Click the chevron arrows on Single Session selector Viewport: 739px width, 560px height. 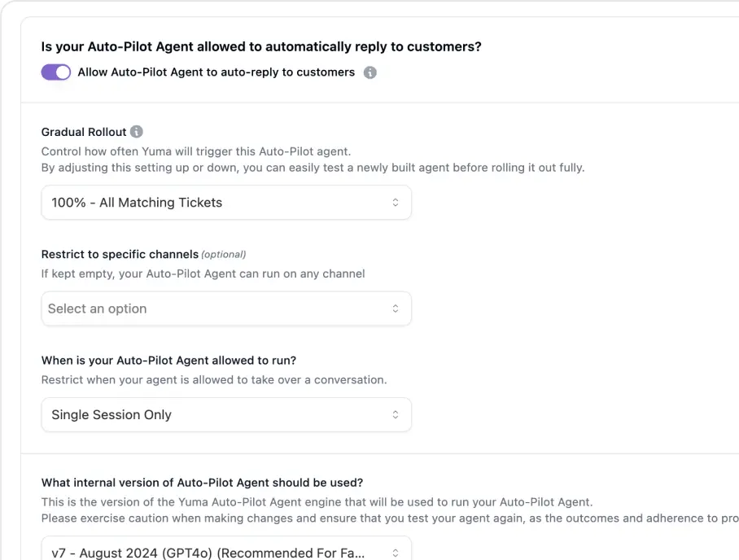396,414
